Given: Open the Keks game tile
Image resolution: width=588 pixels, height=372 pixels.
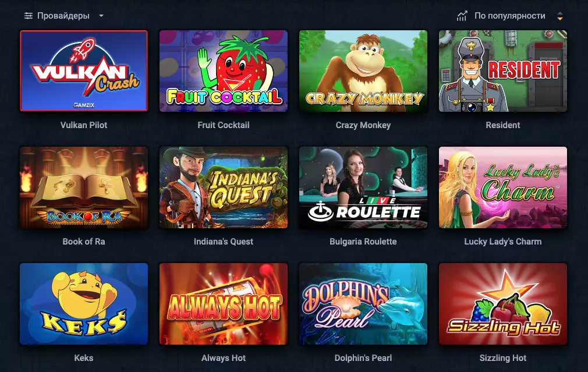Looking at the screenshot, I should (x=84, y=304).
